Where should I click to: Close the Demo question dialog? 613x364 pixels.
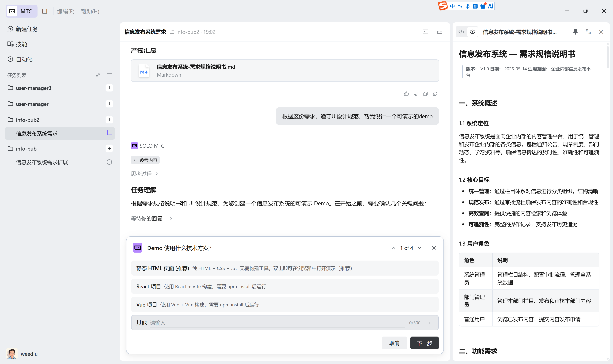[x=434, y=248]
